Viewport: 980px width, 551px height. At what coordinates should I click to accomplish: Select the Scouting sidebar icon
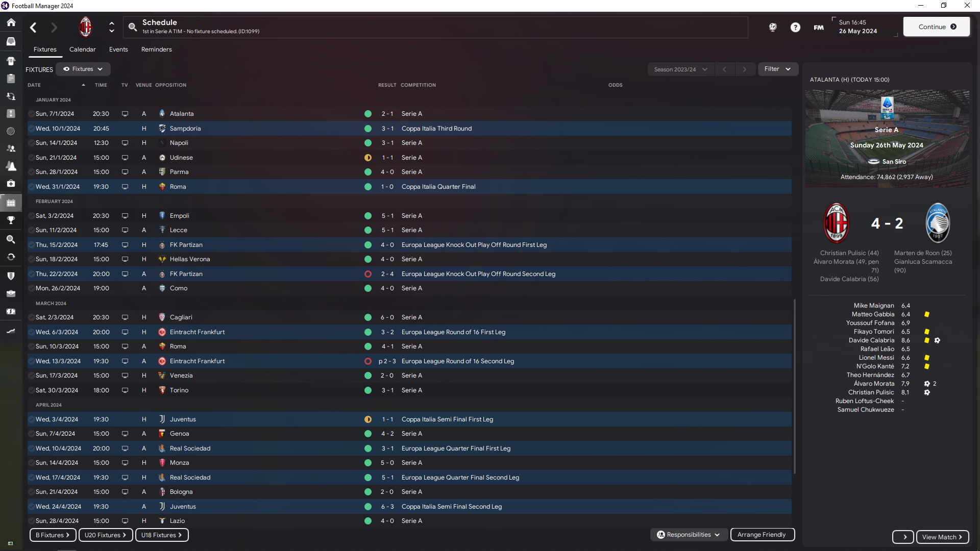tap(11, 239)
